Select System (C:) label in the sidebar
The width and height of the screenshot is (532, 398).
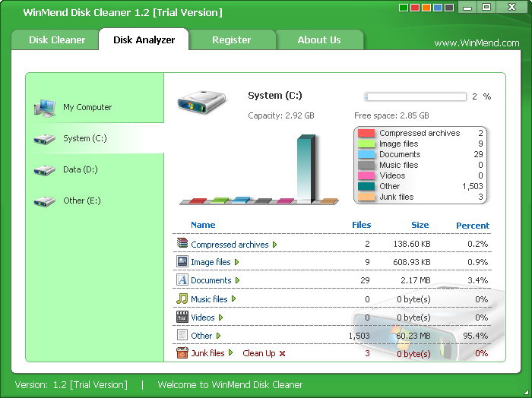point(85,138)
